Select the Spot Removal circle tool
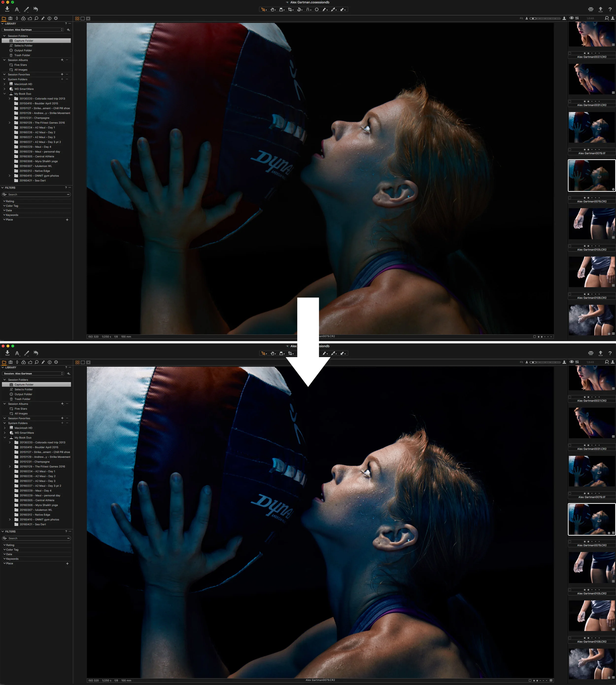616x685 pixels. 317,9
